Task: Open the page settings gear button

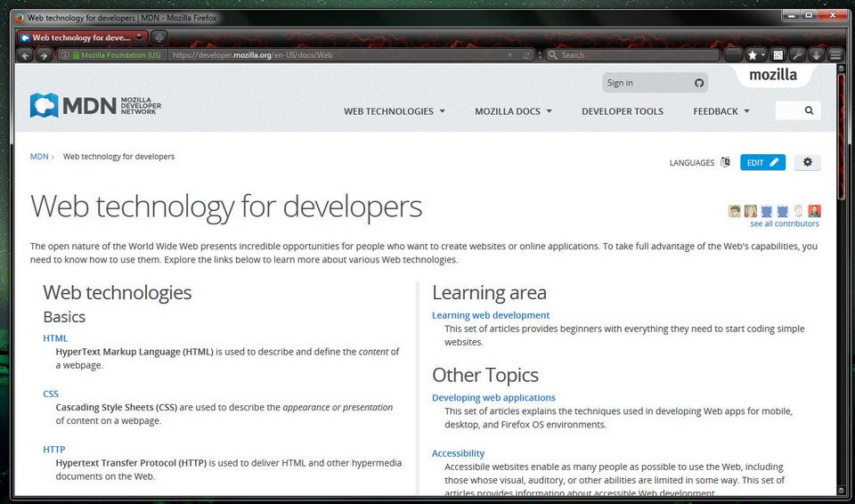Action: tap(807, 162)
